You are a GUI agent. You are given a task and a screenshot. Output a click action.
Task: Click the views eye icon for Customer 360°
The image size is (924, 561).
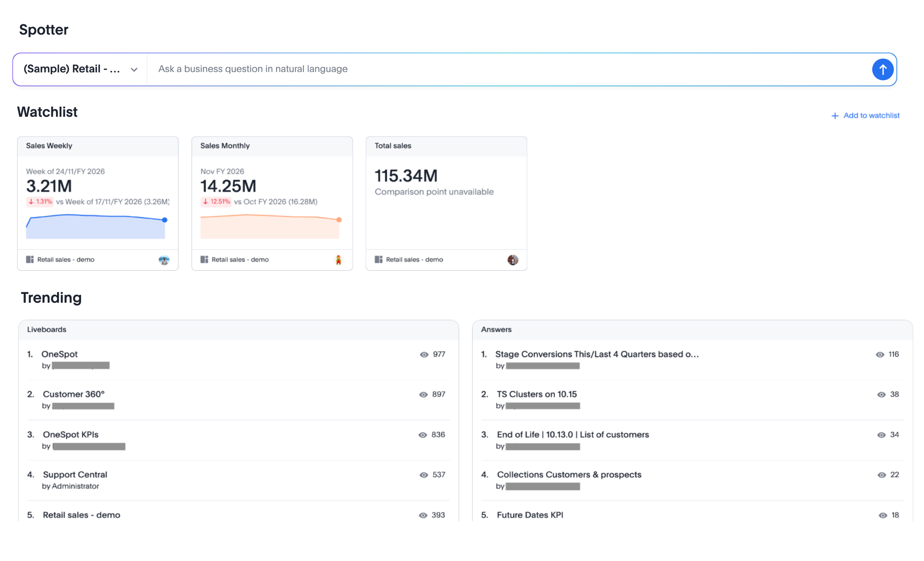[x=423, y=395]
